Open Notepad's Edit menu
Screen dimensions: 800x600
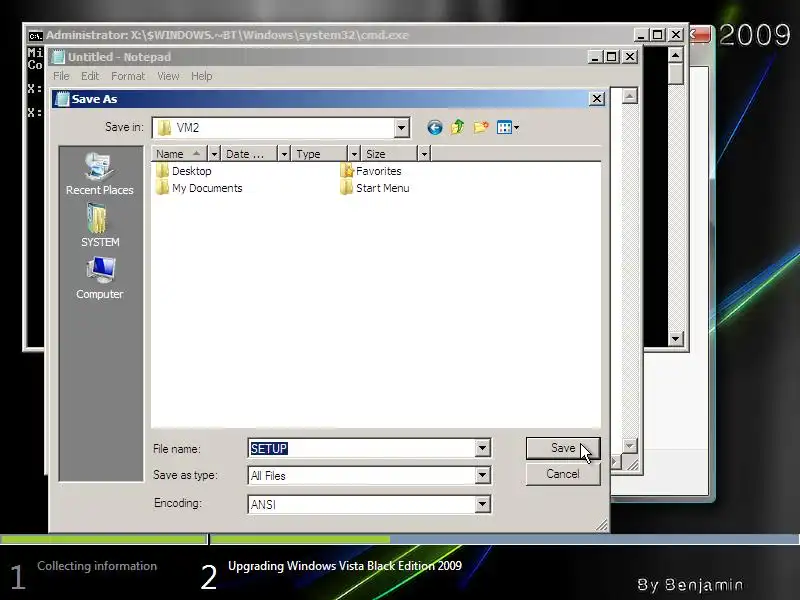pos(90,76)
